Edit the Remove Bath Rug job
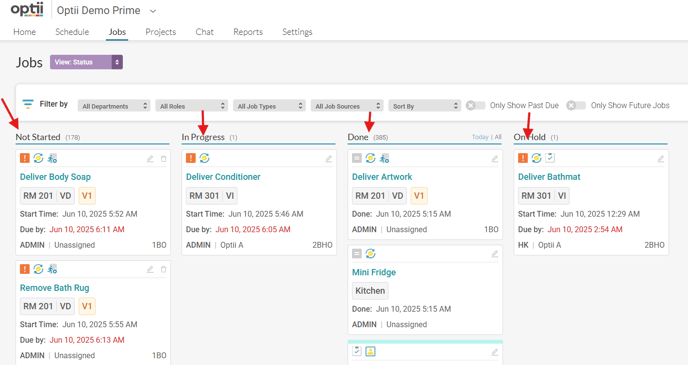Image resolution: width=688 pixels, height=365 pixels. [x=150, y=269]
